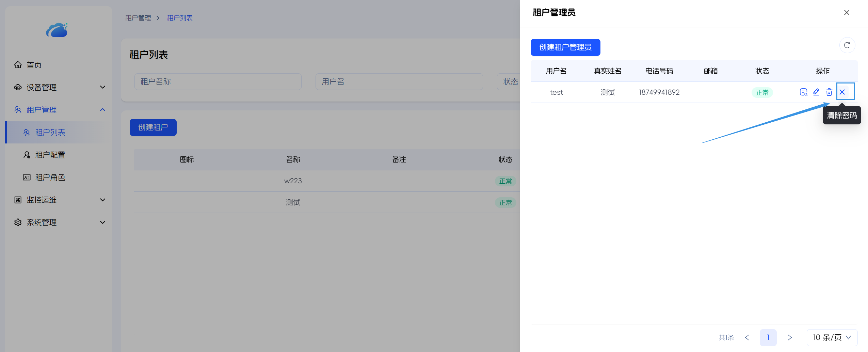Refresh the tenant admin table
Viewport: 868px width, 352px height.
847,45
